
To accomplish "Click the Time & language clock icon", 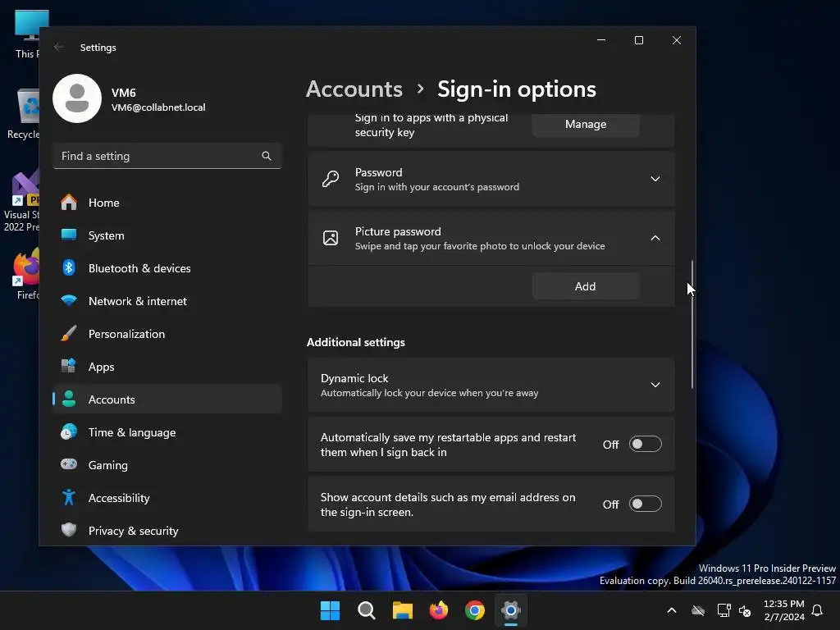I will pyautogui.click(x=69, y=431).
